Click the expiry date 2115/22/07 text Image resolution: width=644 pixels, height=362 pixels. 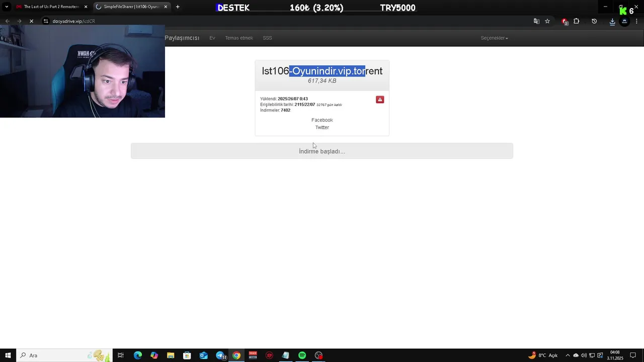pos(305,105)
